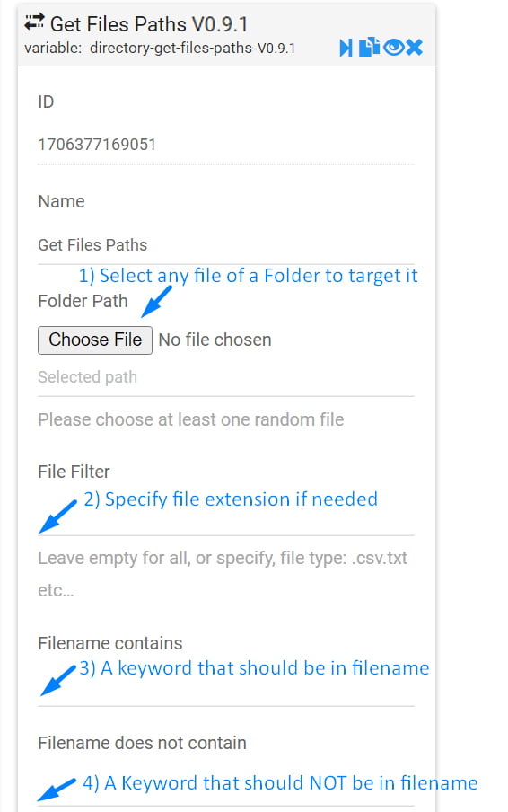Screen dimensions: 508x812
Task: Click the Filename does not contain input
Action: (226, 788)
